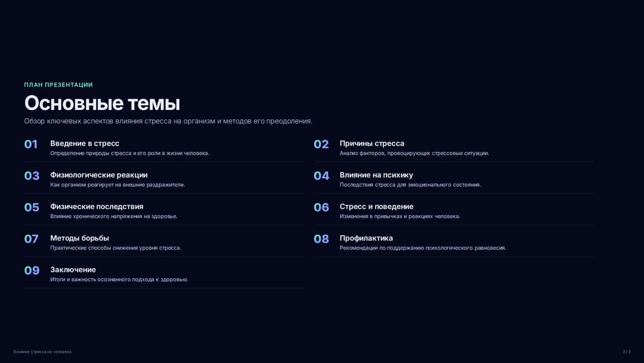Viewport: 644px width, 363px height.
Task: Click the number 02 label
Action: (x=321, y=144)
